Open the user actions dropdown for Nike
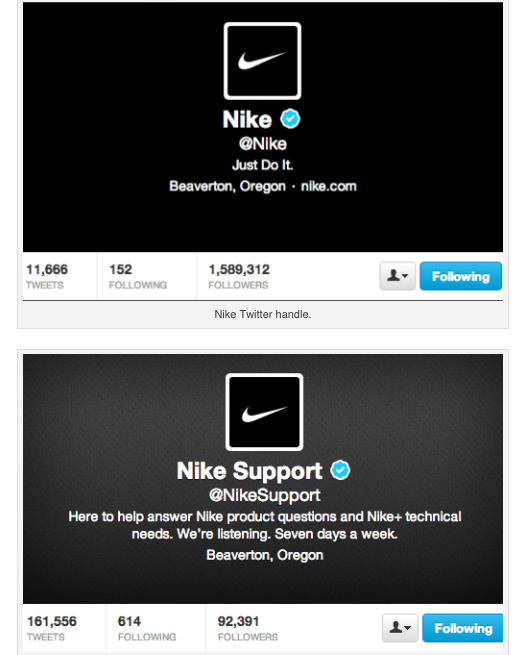The width and height of the screenshot is (525, 655). (398, 276)
